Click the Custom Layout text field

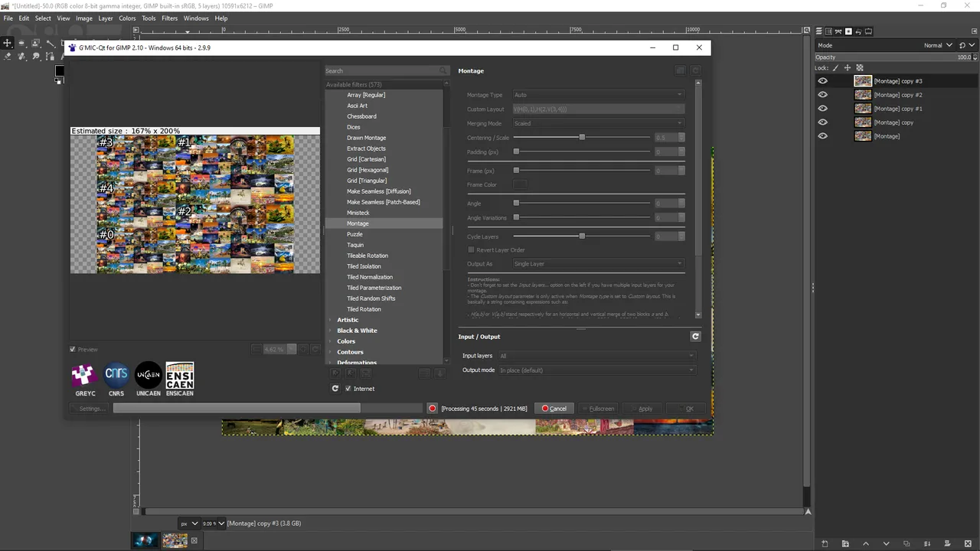pyautogui.click(x=598, y=109)
